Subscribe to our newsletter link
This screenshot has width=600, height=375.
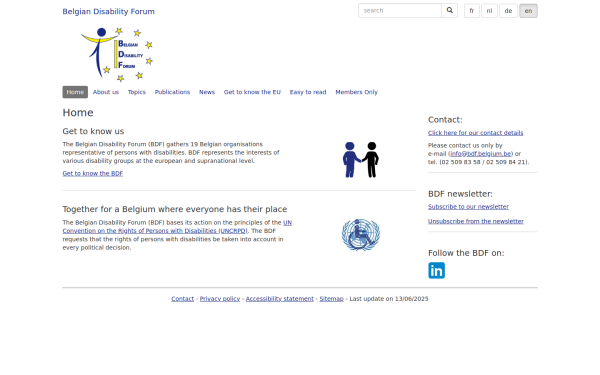[468, 207]
